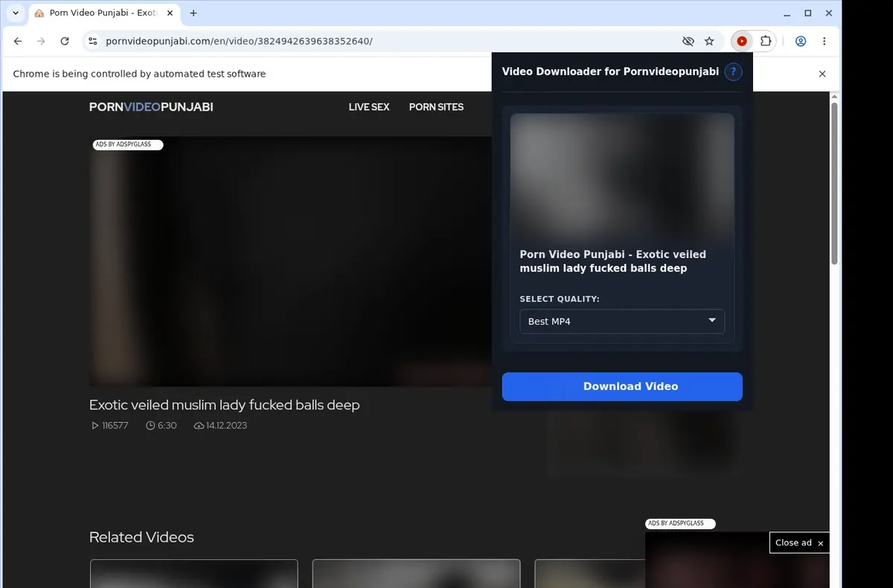Open the extensions puzzle icon
The height and width of the screenshot is (588, 893).
765,41
